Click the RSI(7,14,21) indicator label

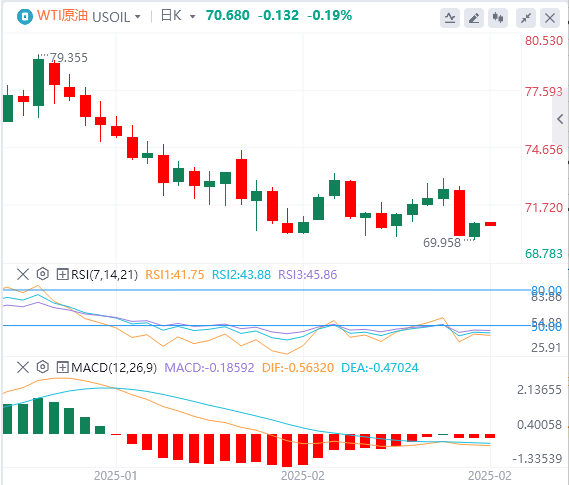coord(105,275)
